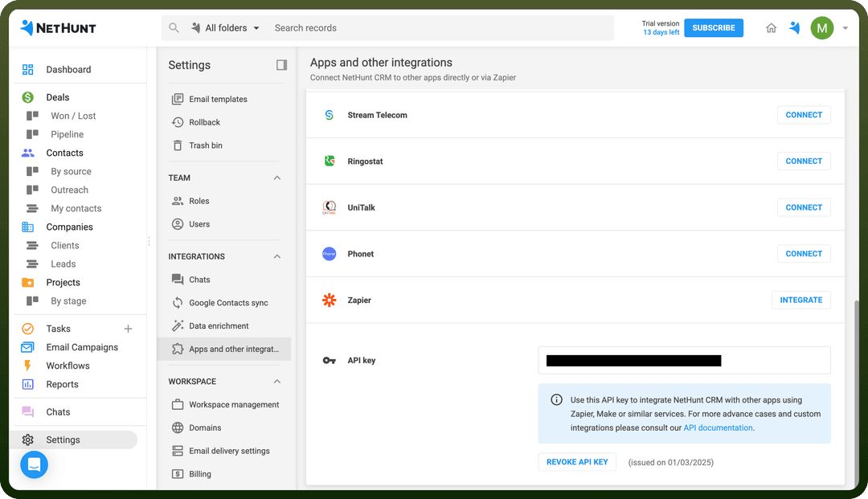The image size is (868, 499).
Task: Open the API documentation link
Action: tap(718, 428)
